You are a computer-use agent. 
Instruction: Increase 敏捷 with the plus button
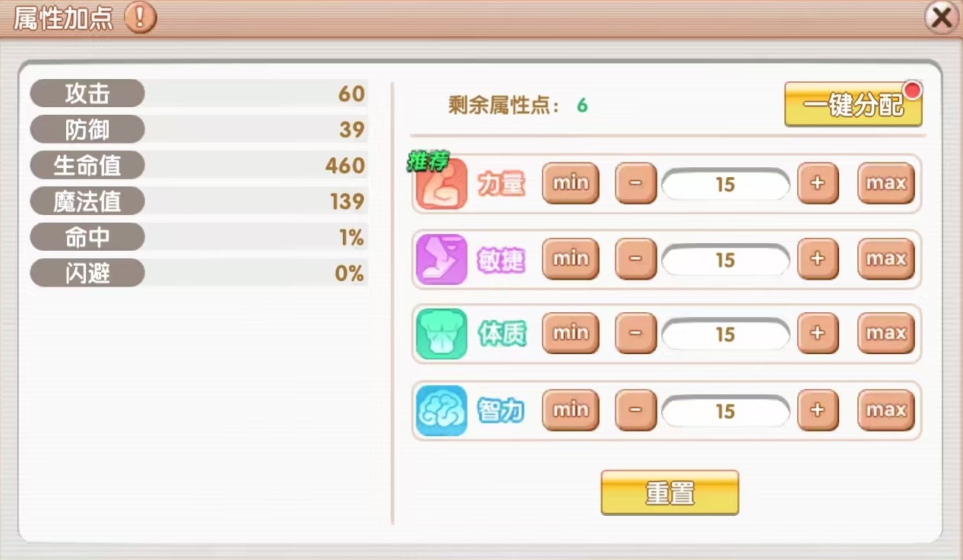pos(817,259)
